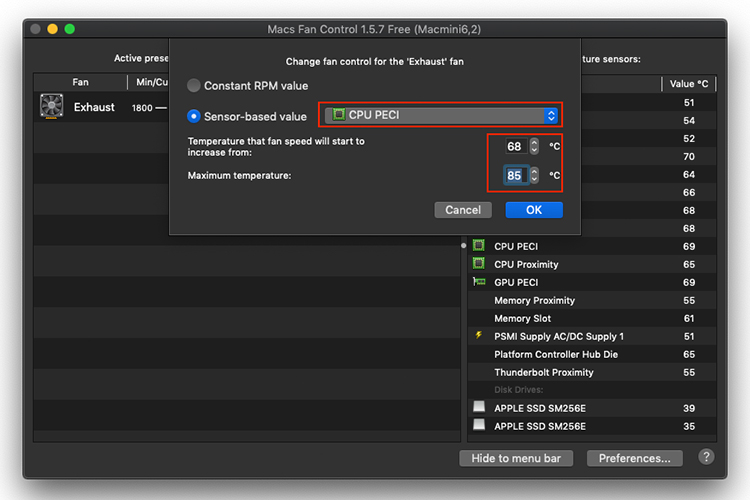
Task: Select the PSMI Supply AC/DC Supply 1 row
Action: (x=592, y=336)
